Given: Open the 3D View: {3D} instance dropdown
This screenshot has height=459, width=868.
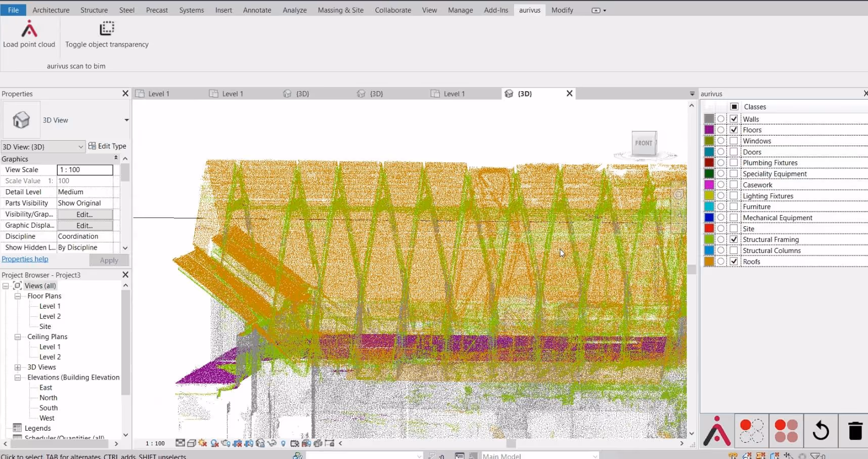Looking at the screenshot, I should [x=43, y=147].
